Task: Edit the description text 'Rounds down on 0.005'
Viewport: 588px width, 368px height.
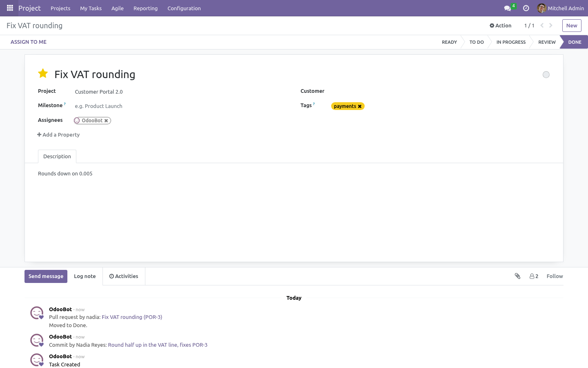Action: click(x=65, y=174)
